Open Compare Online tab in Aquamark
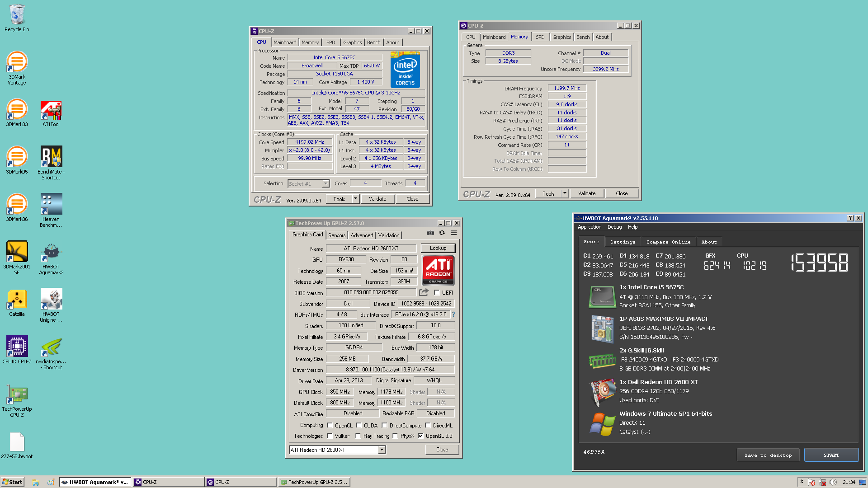This screenshot has width=868, height=488. point(668,242)
